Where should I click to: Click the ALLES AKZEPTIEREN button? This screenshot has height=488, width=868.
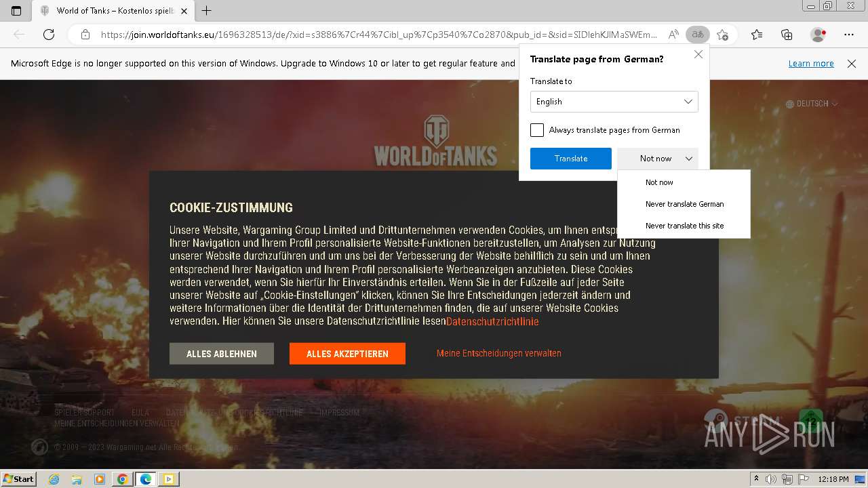tap(347, 354)
